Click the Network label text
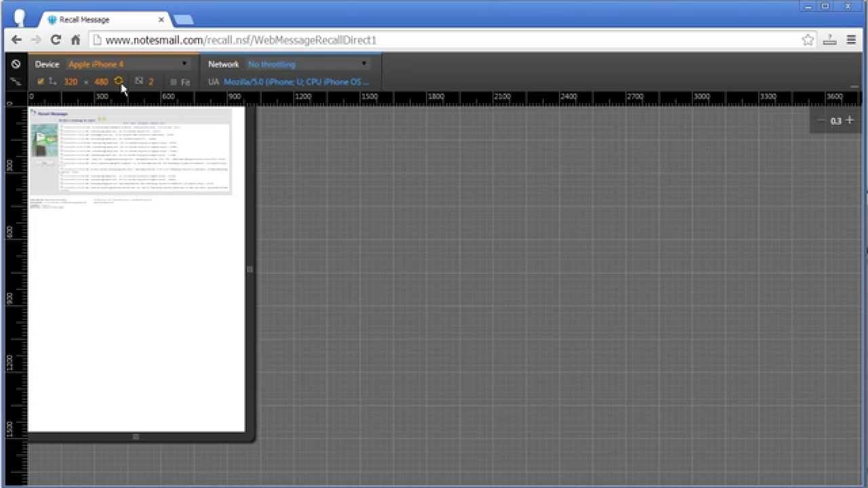The image size is (868, 488). (x=224, y=64)
